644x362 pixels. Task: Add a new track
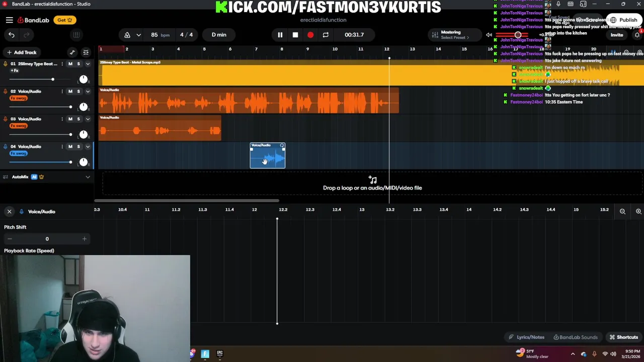tap(21, 52)
